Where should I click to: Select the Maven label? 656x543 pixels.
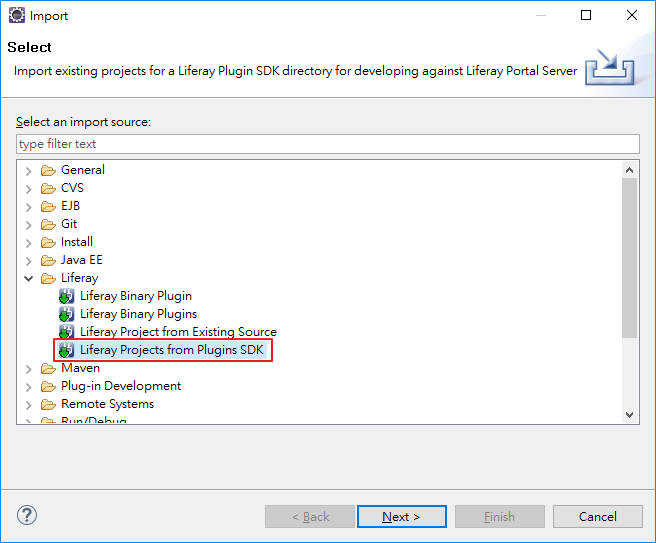[80, 368]
